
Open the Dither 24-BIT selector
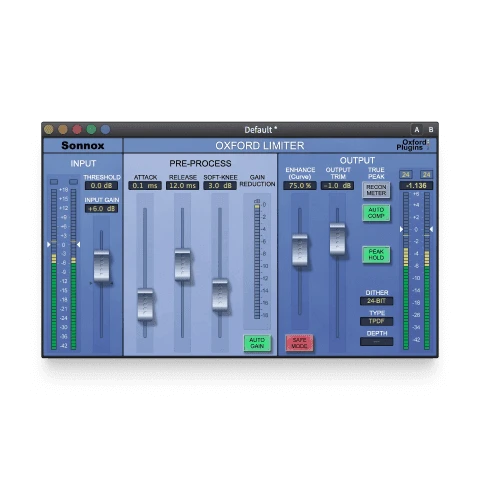coord(376,301)
